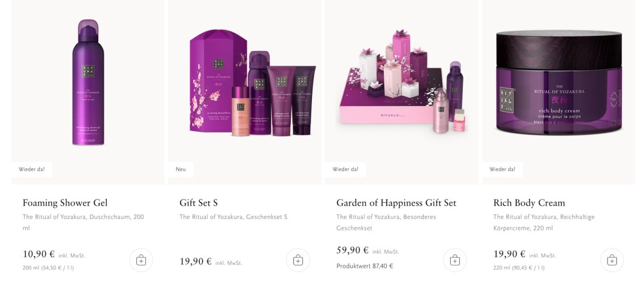Add Garden of Happiness Gift Set to bag
This screenshot has height=287, width=644.
click(x=455, y=260)
